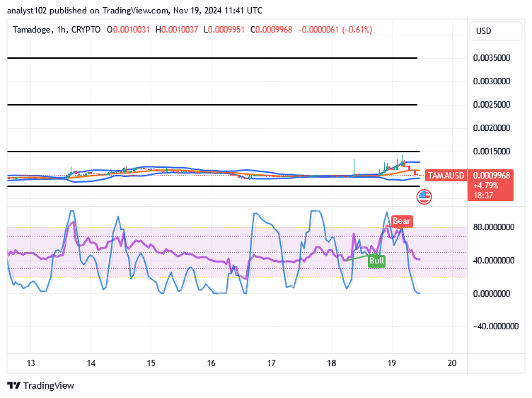Click date 13 on the time axis
The height and width of the screenshot is (398, 532).
coord(31,363)
